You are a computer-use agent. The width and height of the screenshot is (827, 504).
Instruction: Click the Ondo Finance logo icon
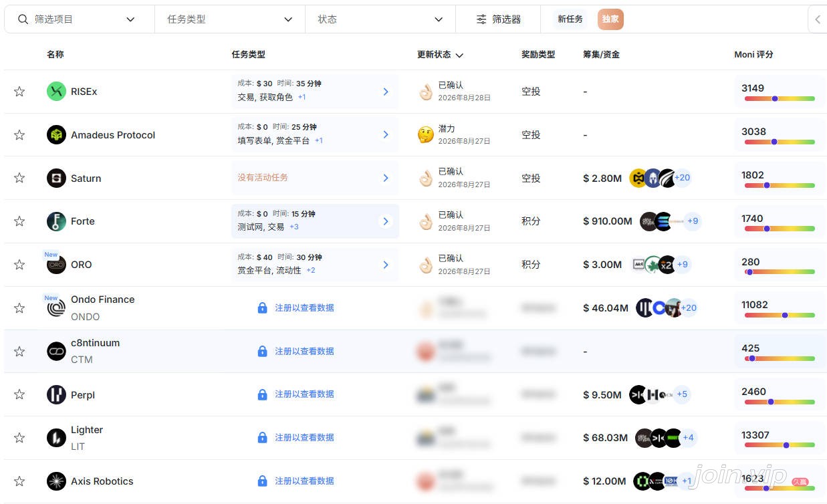56,308
